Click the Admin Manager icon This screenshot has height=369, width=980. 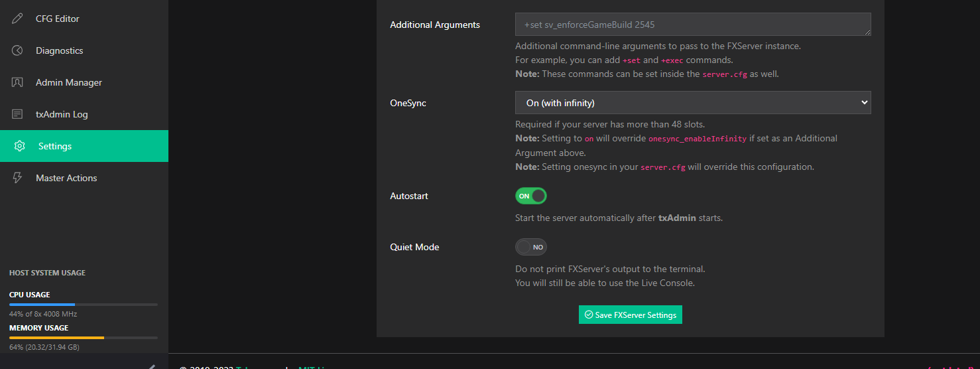[x=18, y=82]
